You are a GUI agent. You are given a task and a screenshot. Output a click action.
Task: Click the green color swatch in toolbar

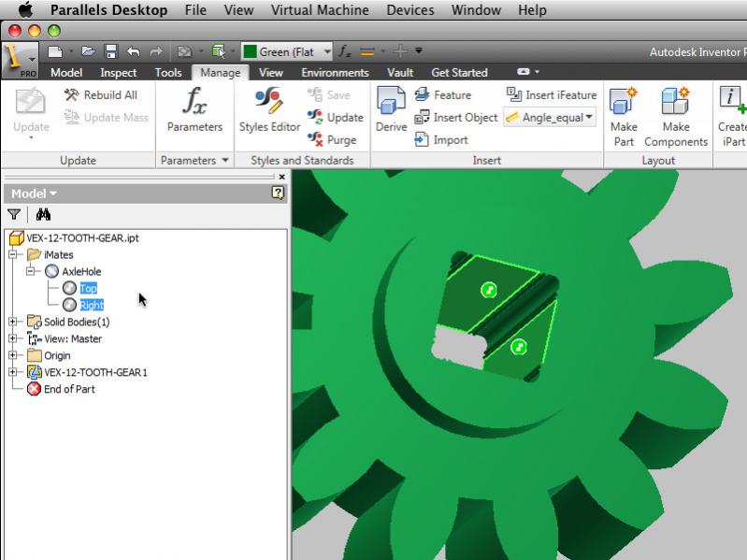click(250, 51)
